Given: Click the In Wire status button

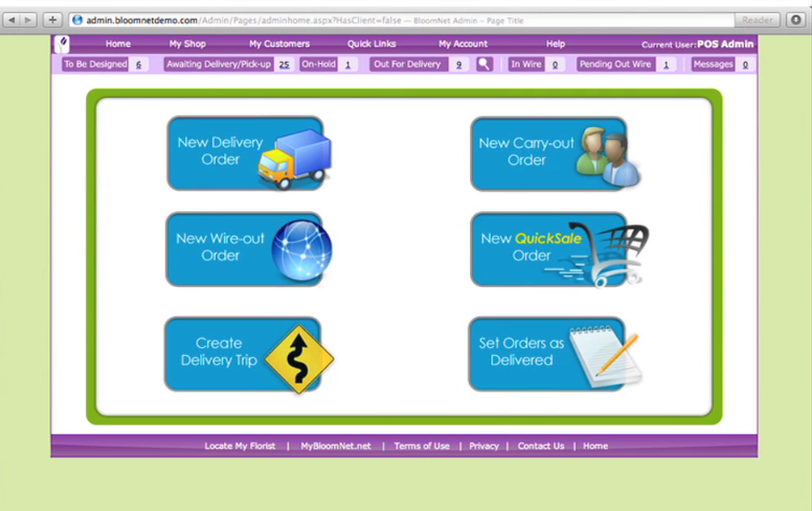Looking at the screenshot, I should point(526,64).
